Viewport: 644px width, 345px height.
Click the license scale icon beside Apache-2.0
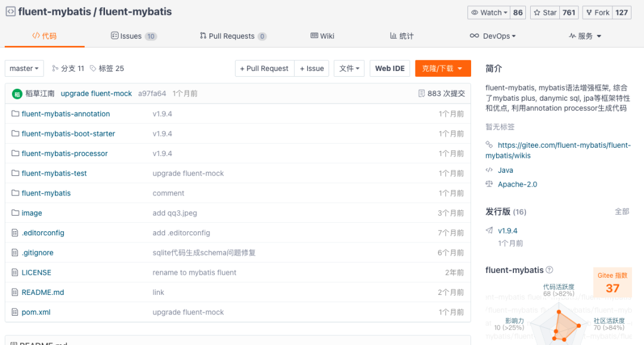[x=489, y=184]
